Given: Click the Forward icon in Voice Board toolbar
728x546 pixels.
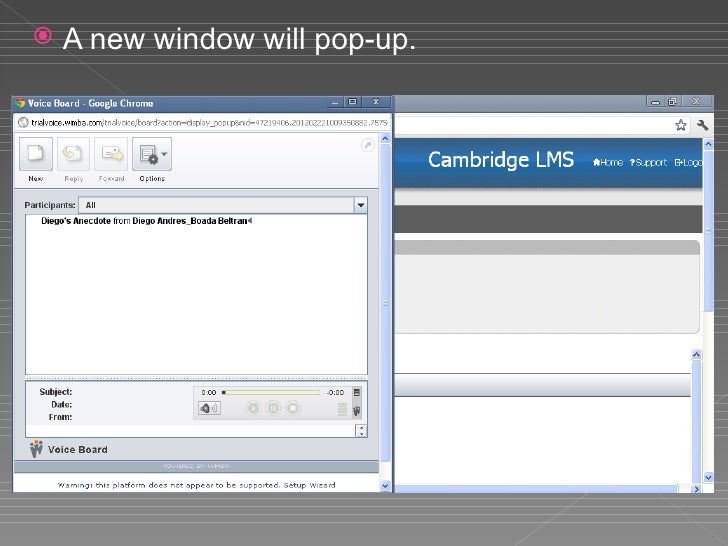Looking at the screenshot, I should point(111,154).
